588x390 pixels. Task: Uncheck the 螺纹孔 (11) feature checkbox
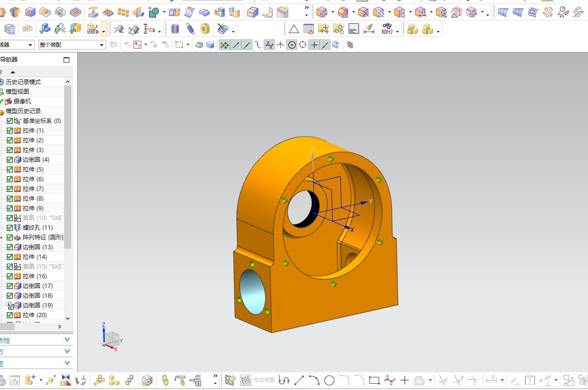pos(10,228)
